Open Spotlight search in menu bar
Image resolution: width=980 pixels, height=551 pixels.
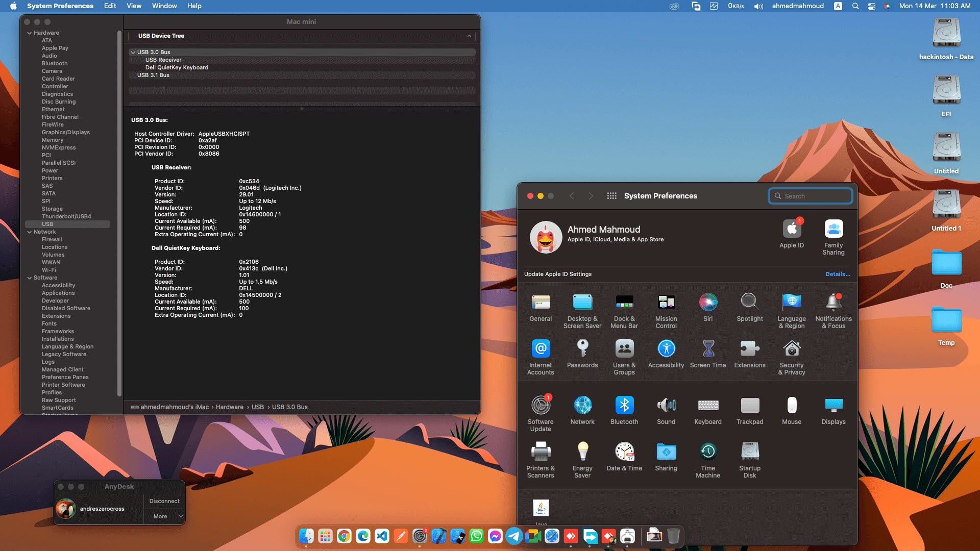855,6
